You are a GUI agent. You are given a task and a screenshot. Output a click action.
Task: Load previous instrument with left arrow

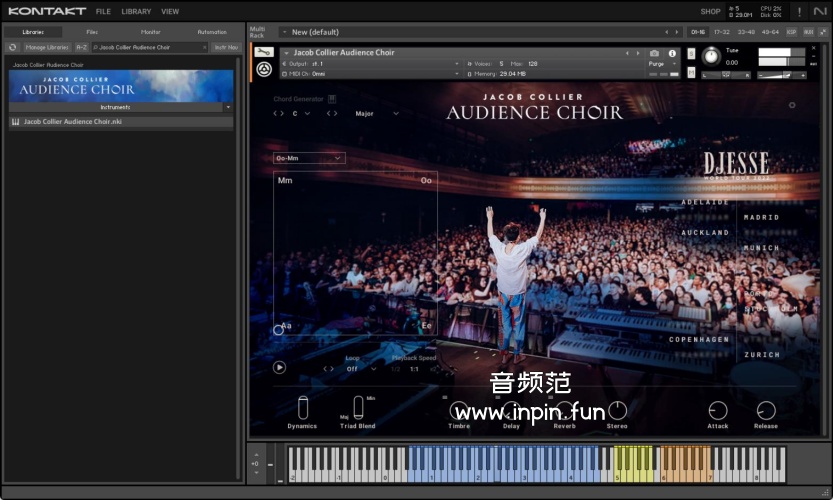(627, 53)
